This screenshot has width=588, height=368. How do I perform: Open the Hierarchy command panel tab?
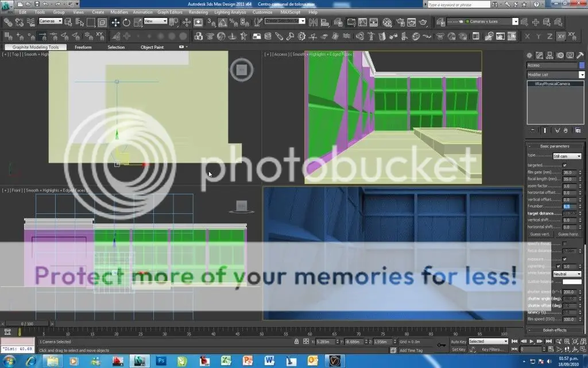point(550,55)
